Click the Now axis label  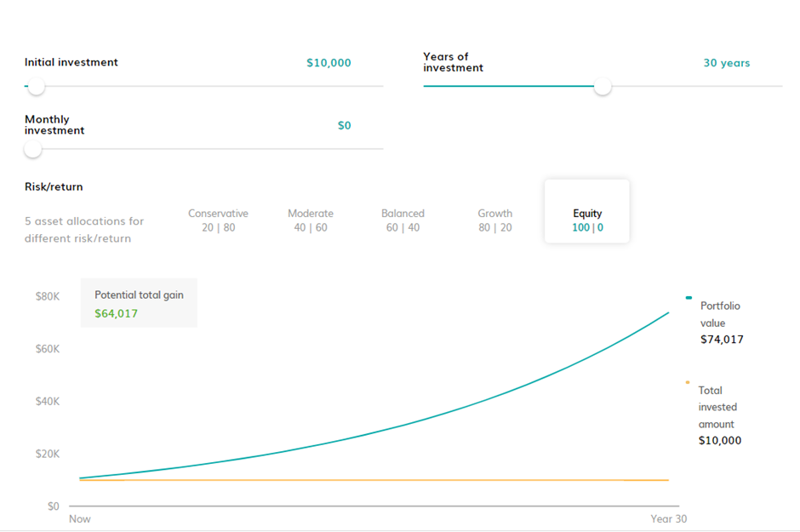[80, 518]
